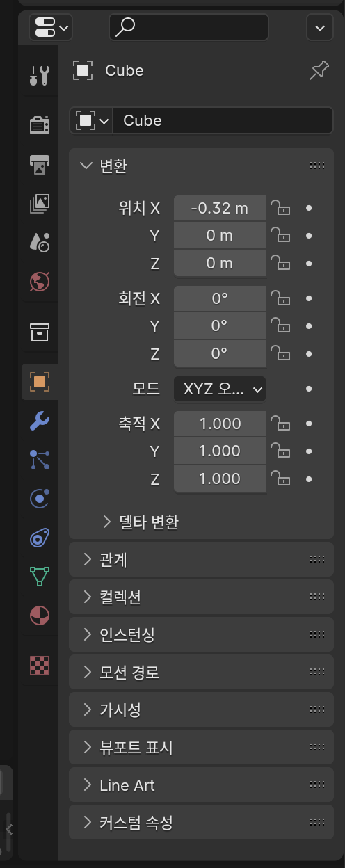Open the Material properties tab

point(40,615)
